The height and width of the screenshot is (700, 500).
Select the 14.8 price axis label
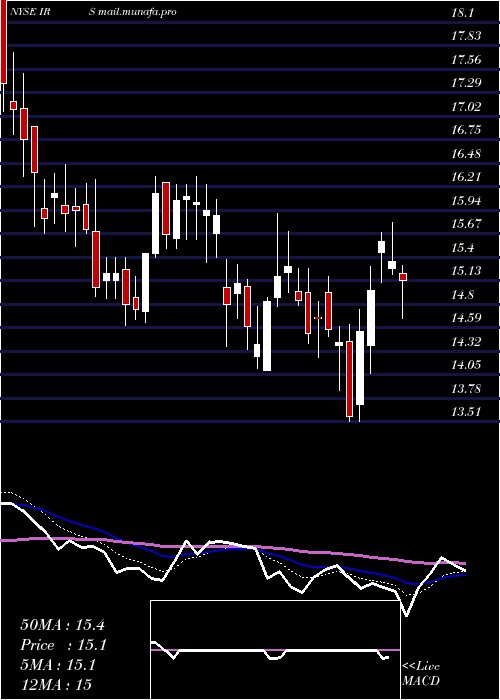click(x=462, y=294)
